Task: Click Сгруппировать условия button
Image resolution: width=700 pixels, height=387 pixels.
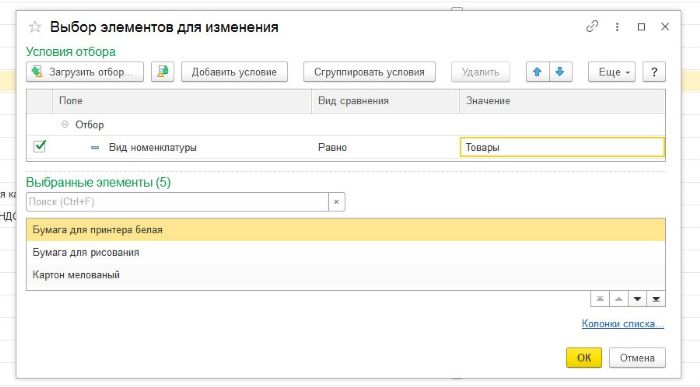Action: click(x=369, y=72)
